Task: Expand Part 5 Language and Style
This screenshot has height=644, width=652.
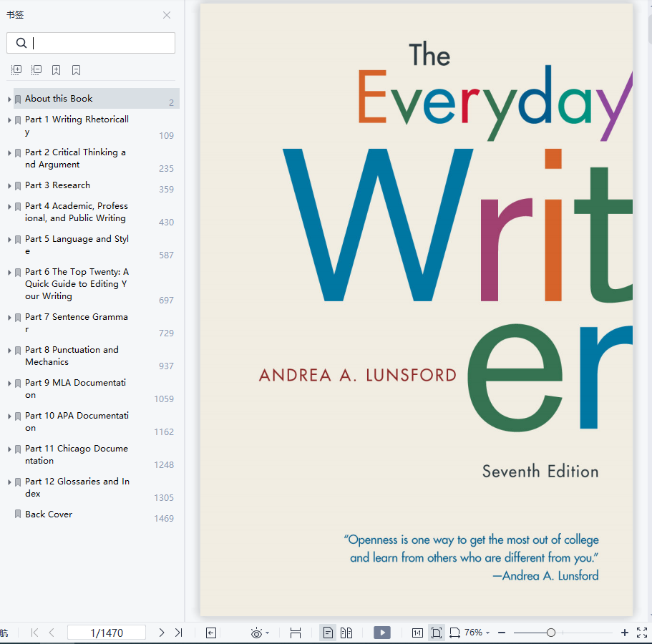Action: (9, 240)
